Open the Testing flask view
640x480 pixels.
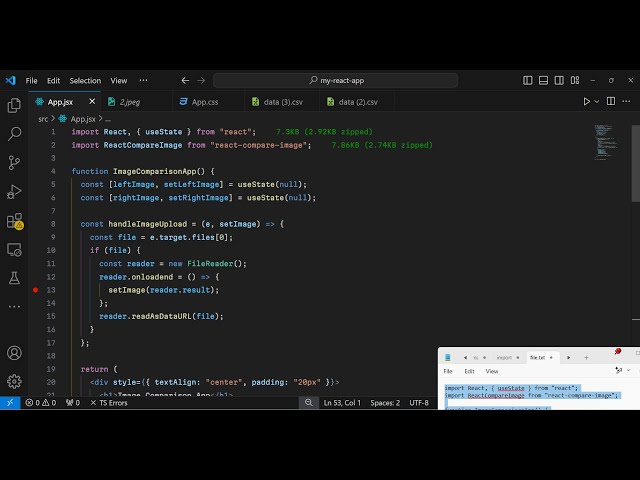tap(14, 278)
